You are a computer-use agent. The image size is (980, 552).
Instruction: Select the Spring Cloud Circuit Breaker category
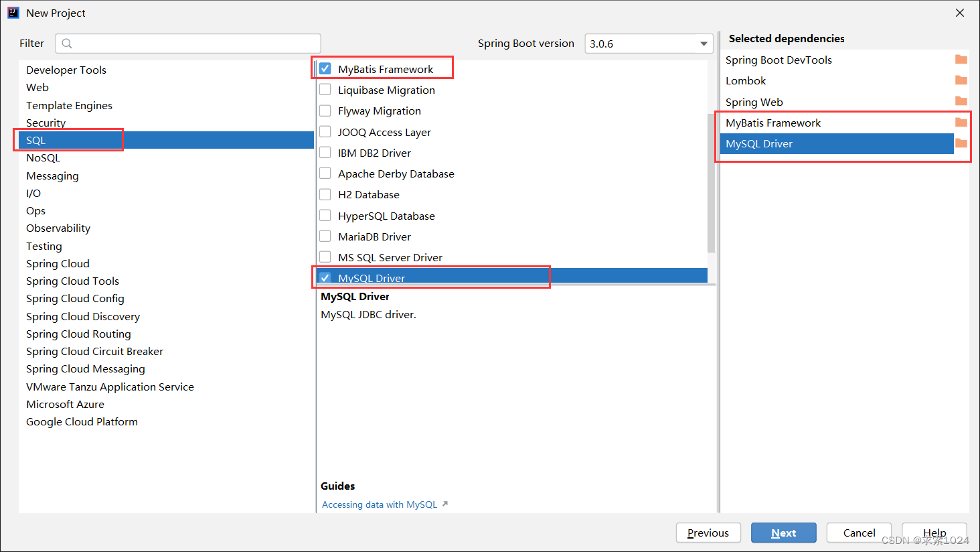[x=166, y=351]
